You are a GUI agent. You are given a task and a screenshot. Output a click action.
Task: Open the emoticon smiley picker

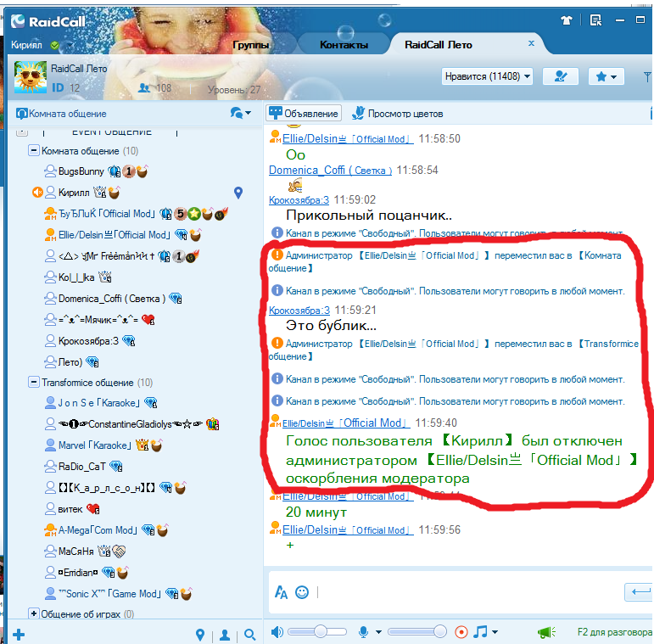point(302,592)
